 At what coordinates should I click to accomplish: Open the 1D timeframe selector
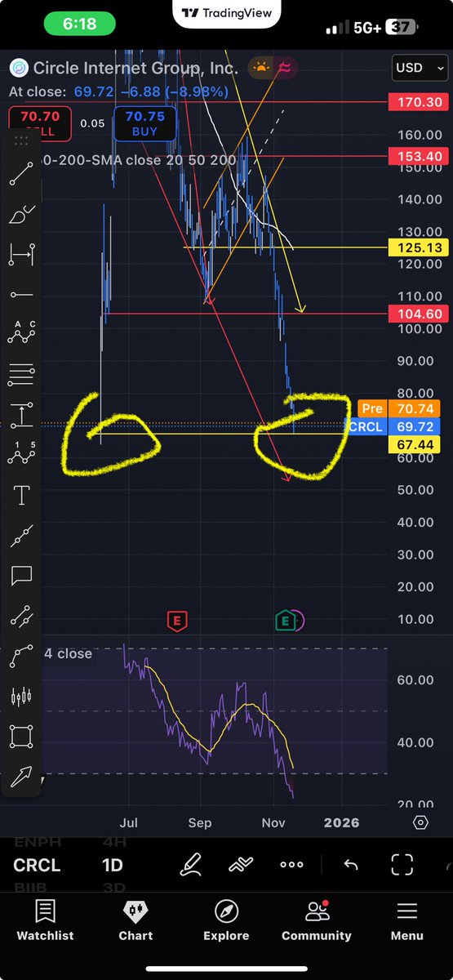coord(112,865)
